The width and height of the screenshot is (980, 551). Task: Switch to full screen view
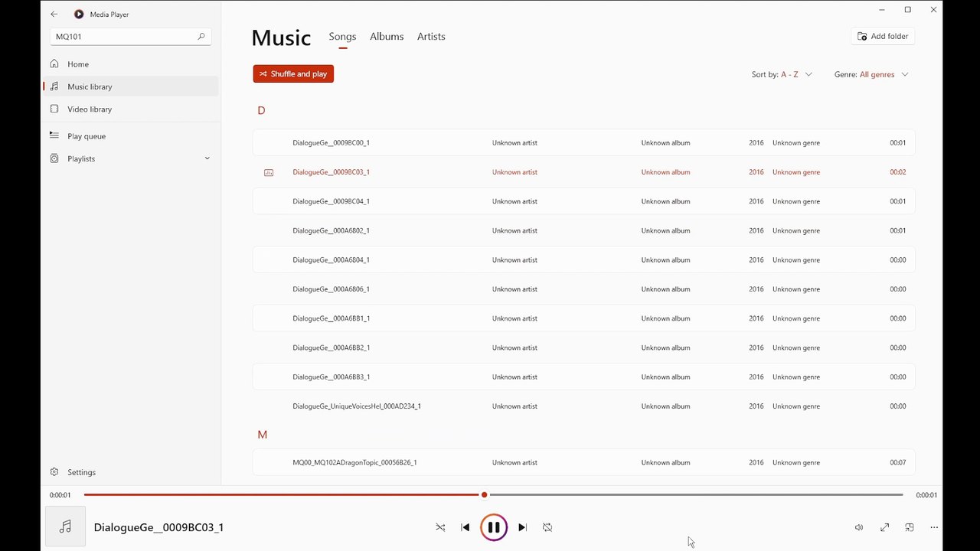coord(884,527)
